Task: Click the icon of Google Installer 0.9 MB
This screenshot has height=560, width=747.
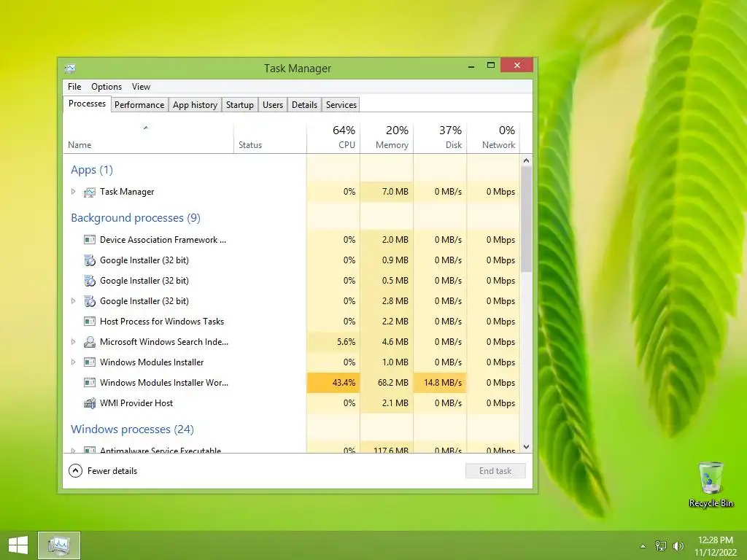Action: [90, 260]
